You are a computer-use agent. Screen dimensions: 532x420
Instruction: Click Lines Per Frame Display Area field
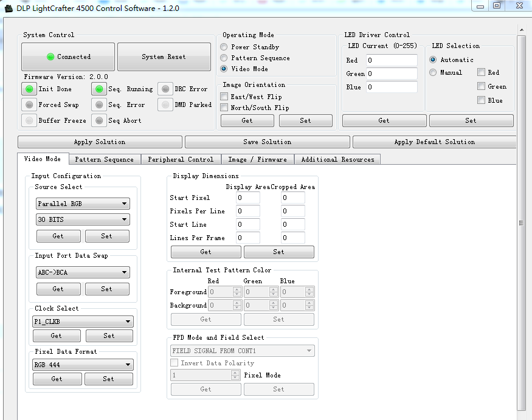[248, 238]
